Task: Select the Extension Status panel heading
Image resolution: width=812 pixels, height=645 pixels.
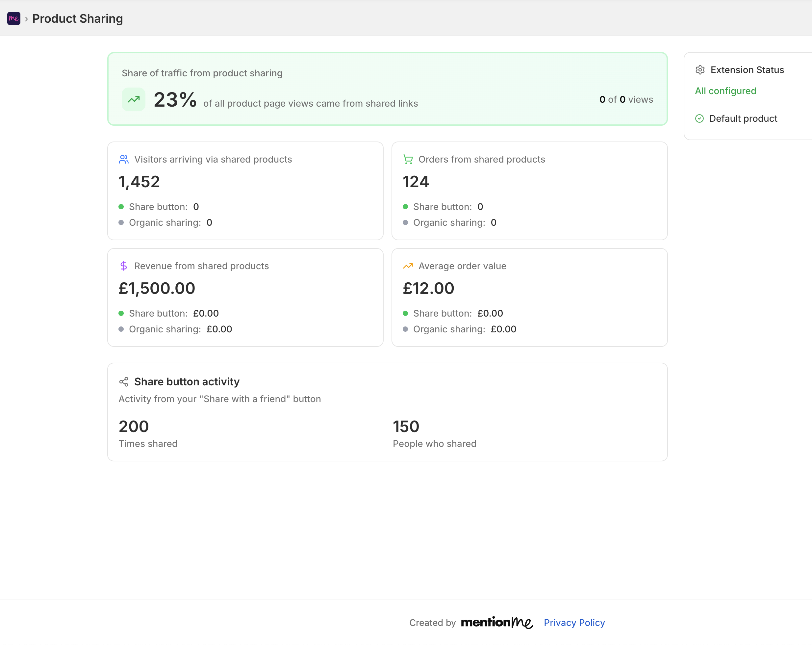Action: (x=747, y=70)
